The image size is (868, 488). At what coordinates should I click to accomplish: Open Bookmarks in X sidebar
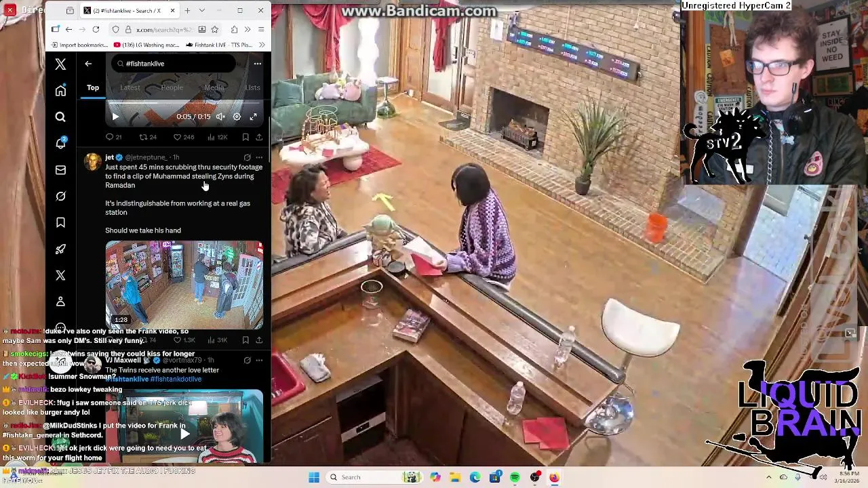60,222
